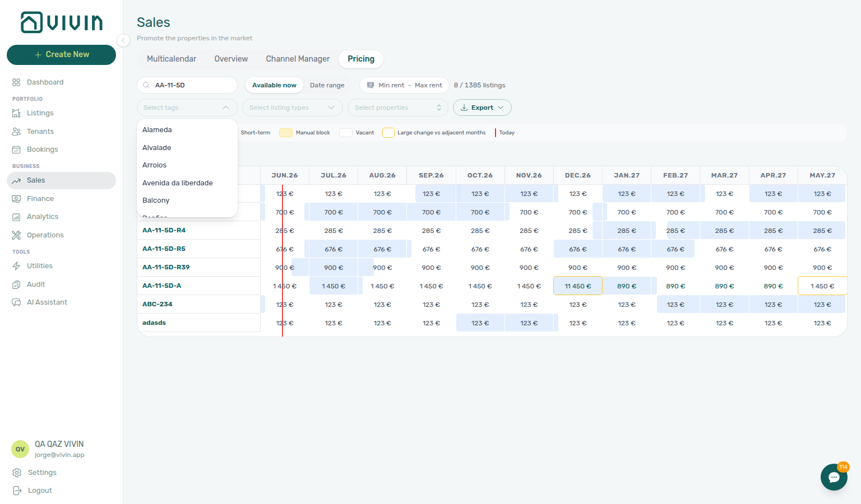Click the 890 € cell in JAN.27
Image resolution: width=861 pixels, height=504 pixels.
point(627,286)
